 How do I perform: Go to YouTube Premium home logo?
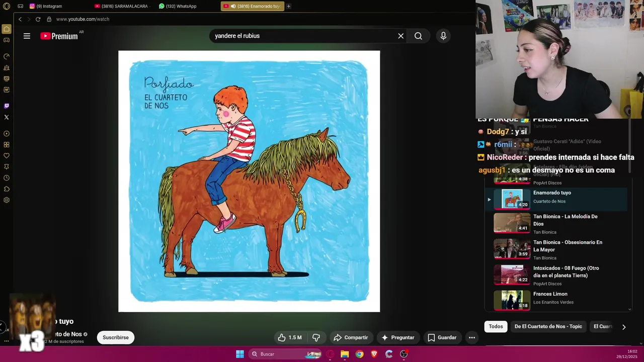pos(59,36)
